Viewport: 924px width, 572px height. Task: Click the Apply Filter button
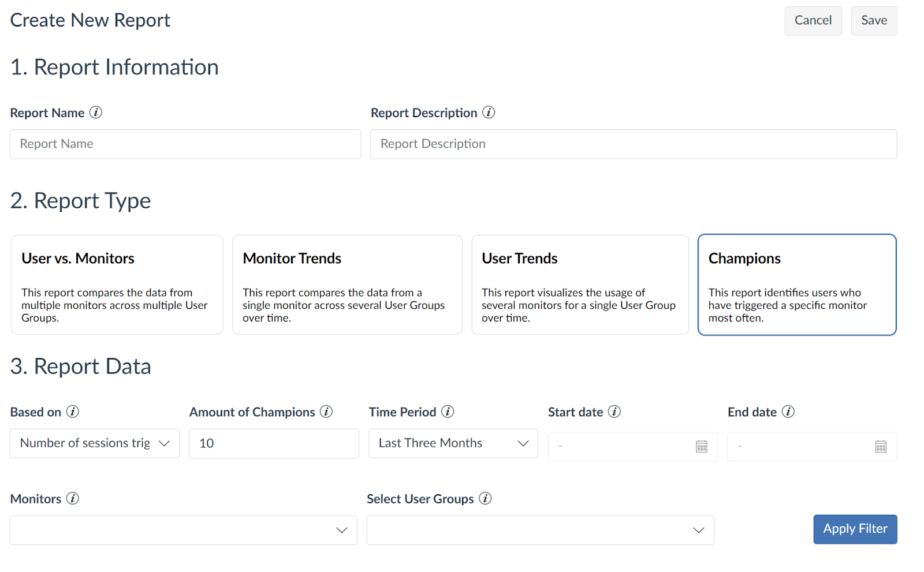855,529
